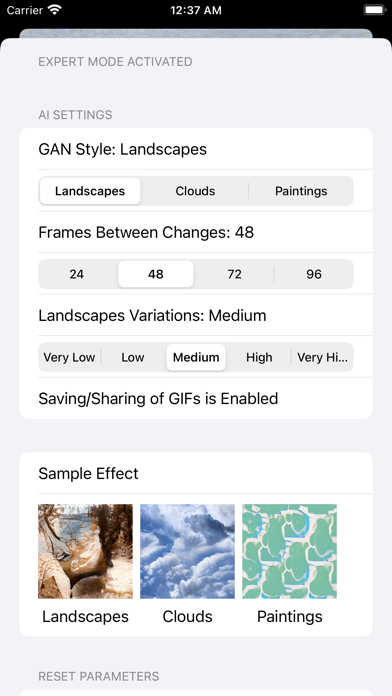Switch GAN style to Clouds
The width and height of the screenshot is (392, 696).
[195, 191]
